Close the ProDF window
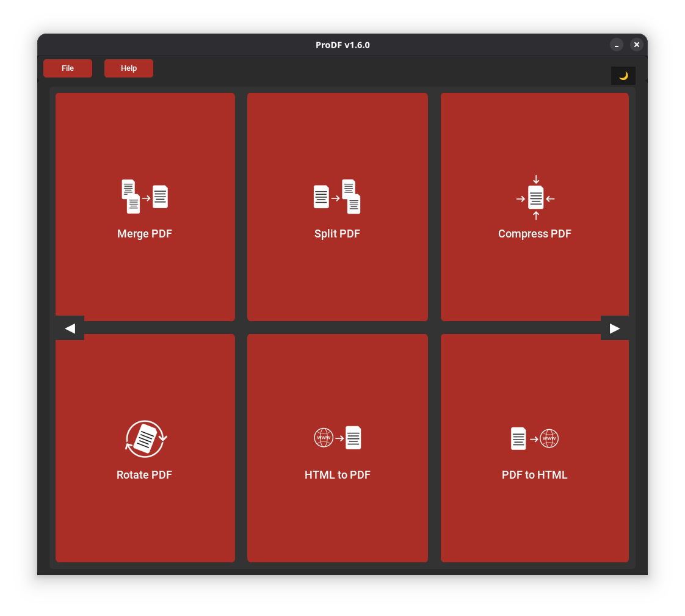The width and height of the screenshot is (685, 616). (x=637, y=45)
